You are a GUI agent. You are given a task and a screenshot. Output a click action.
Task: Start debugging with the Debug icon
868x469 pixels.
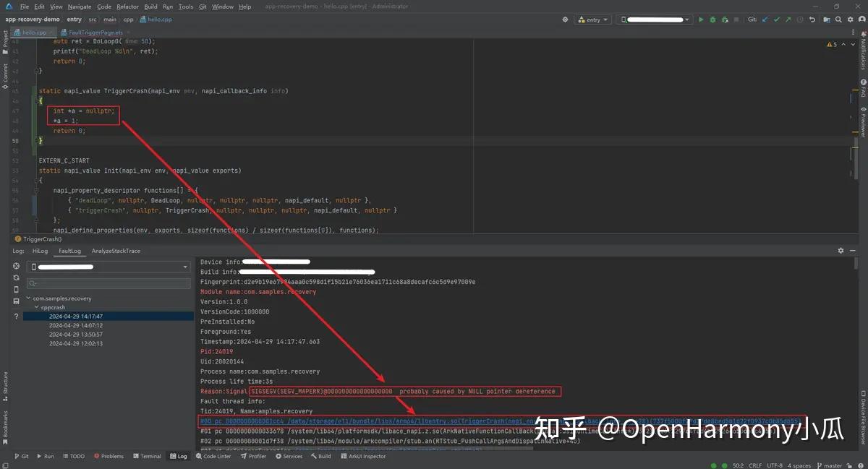tap(712, 20)
